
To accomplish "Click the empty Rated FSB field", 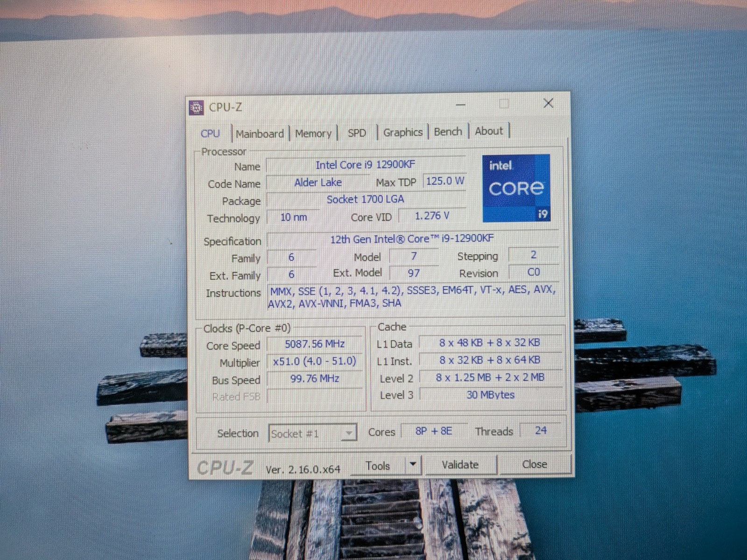I will tap(315, 396).
